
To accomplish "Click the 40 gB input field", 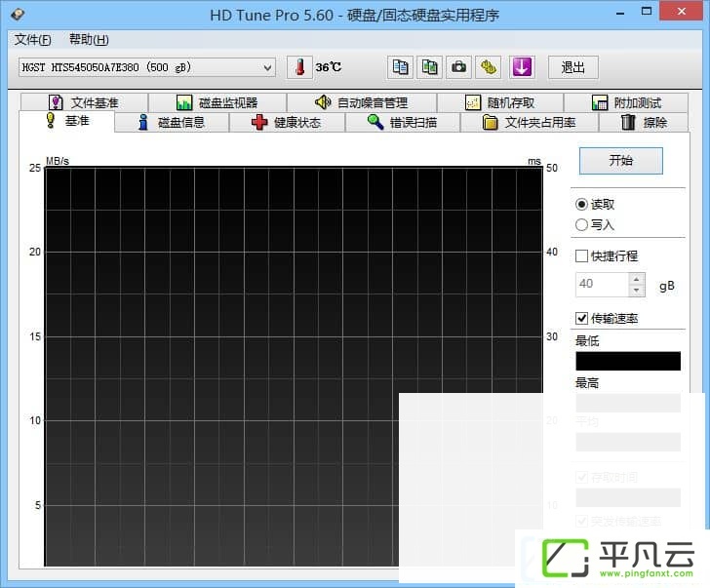I will [603, 285].
